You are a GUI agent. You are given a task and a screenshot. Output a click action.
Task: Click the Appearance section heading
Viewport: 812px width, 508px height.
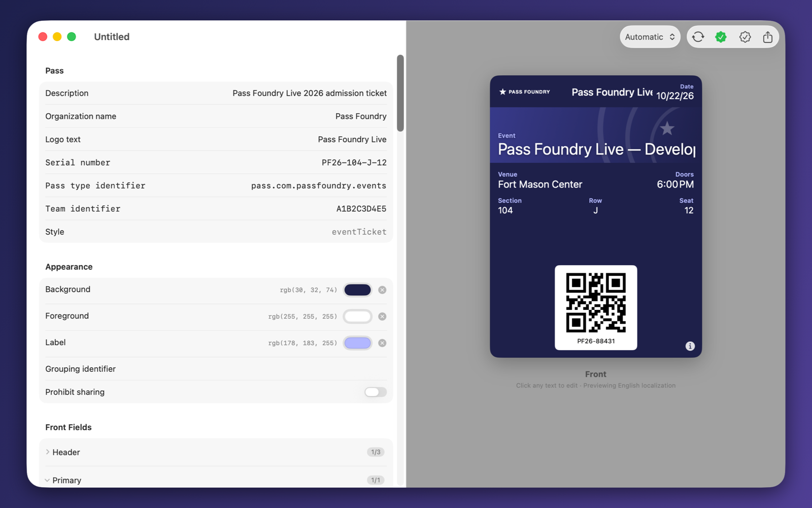69,267
